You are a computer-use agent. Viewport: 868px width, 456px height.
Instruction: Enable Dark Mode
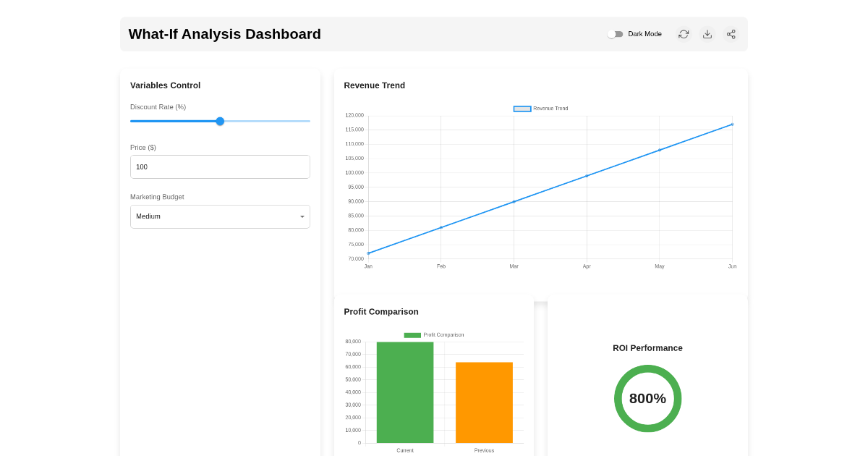[x=616, y=33]
